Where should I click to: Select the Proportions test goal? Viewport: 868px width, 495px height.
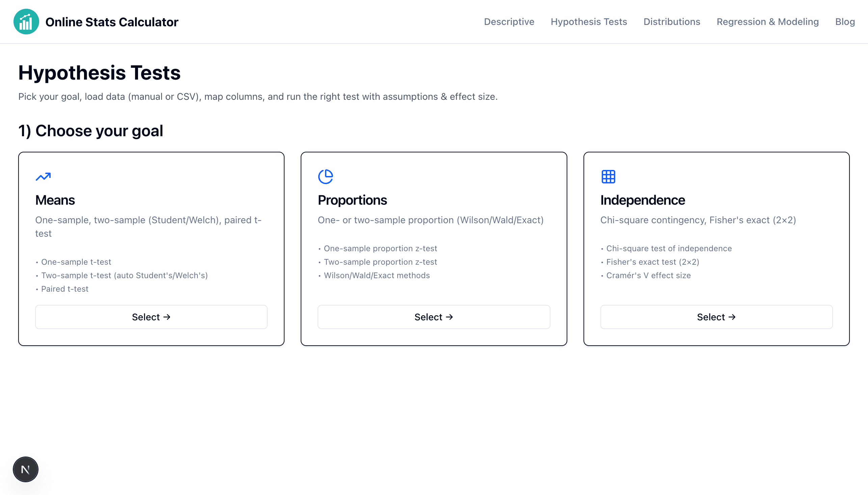pos(433,317)
